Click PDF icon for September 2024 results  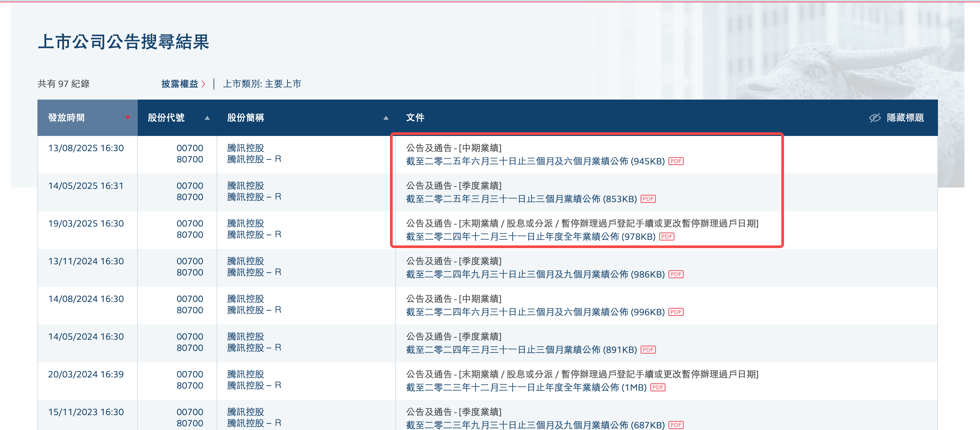click(676, 274)
